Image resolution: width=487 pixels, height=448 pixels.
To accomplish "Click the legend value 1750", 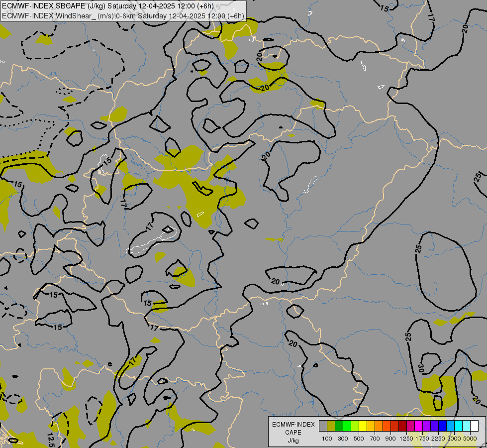I will [x=422, y=439].
